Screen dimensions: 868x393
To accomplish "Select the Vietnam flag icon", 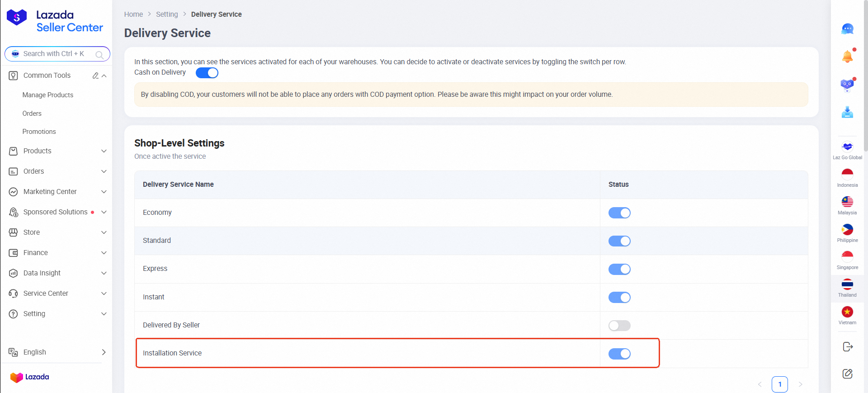I will click(847, 312).
